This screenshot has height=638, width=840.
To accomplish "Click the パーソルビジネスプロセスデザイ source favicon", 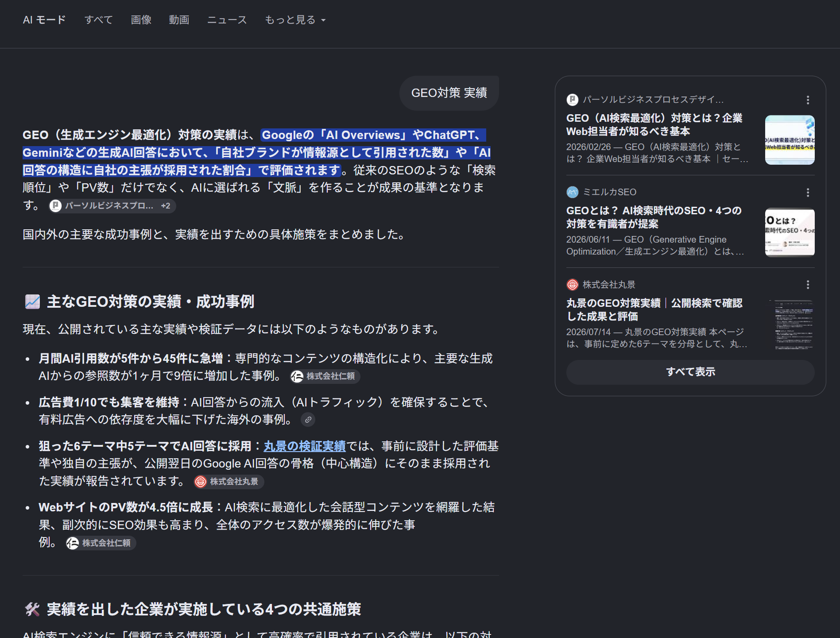I will point(573,100).
